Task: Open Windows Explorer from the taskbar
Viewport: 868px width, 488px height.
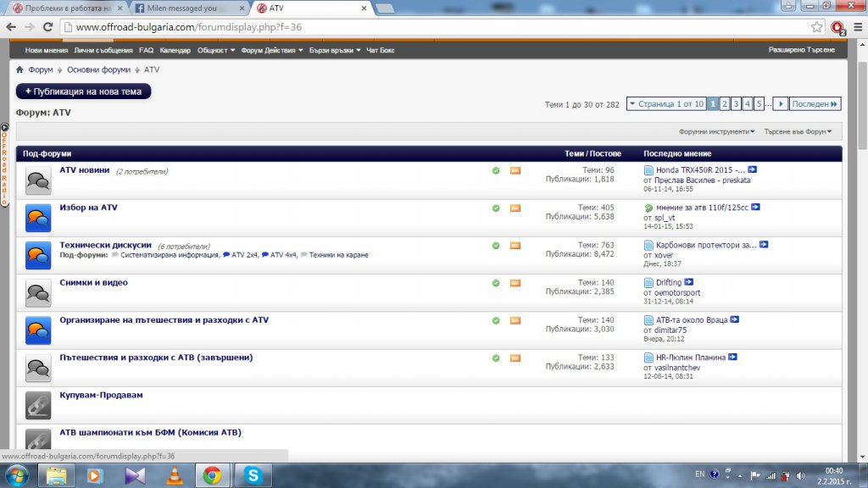Action: 56,475
